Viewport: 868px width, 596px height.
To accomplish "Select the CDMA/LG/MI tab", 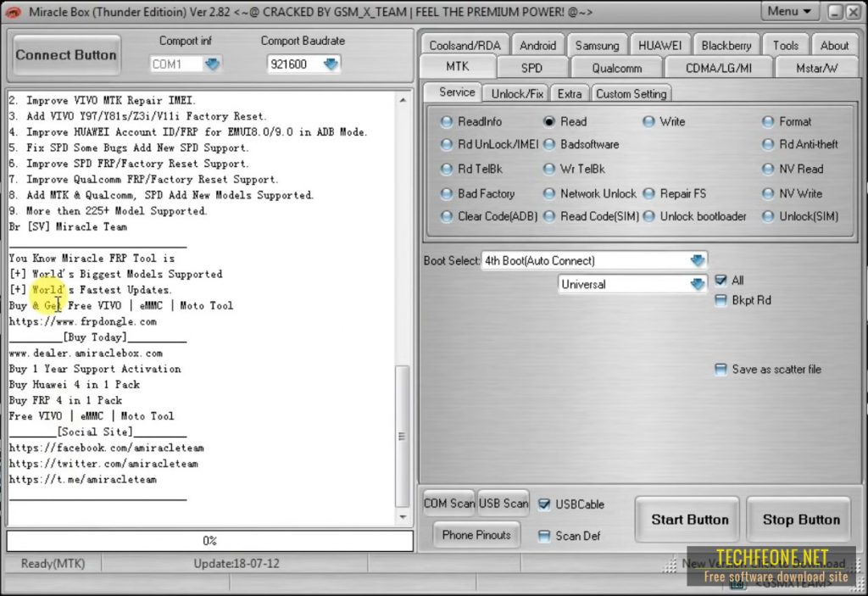I will tap(719, 68).
